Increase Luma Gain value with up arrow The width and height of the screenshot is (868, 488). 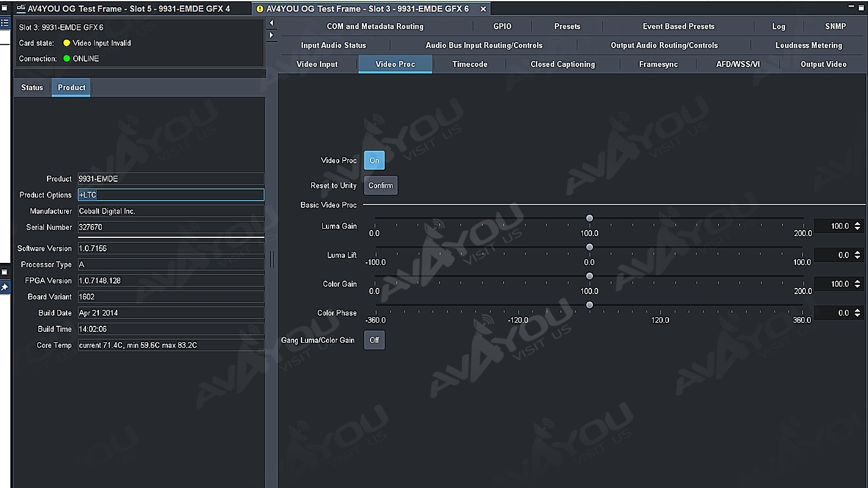(858, 223)
